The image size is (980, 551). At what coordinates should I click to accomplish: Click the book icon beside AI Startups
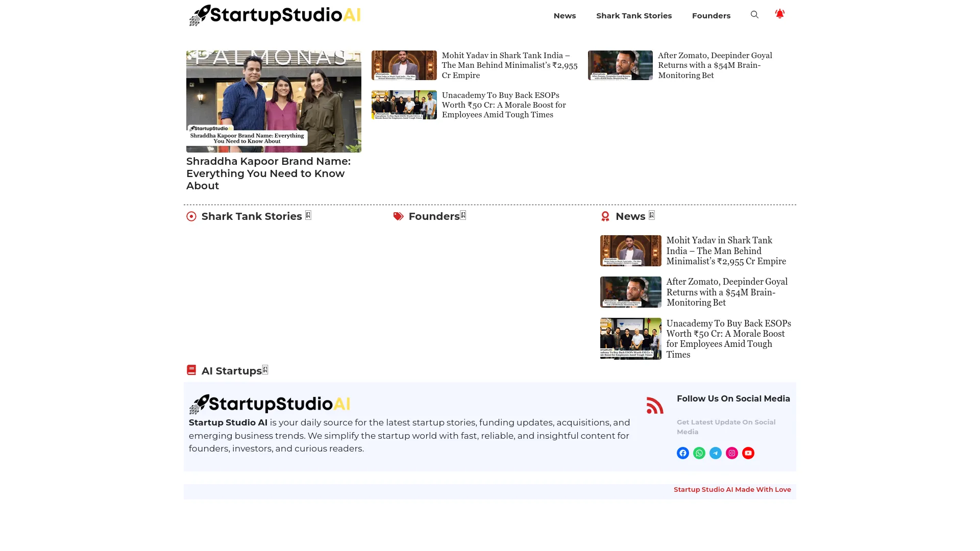point(191,370)
